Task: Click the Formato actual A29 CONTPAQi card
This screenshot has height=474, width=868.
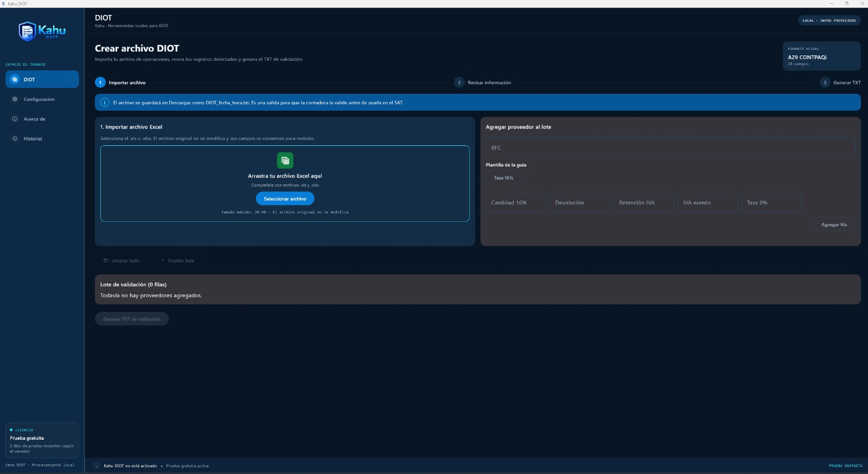Action: [821, 56]
